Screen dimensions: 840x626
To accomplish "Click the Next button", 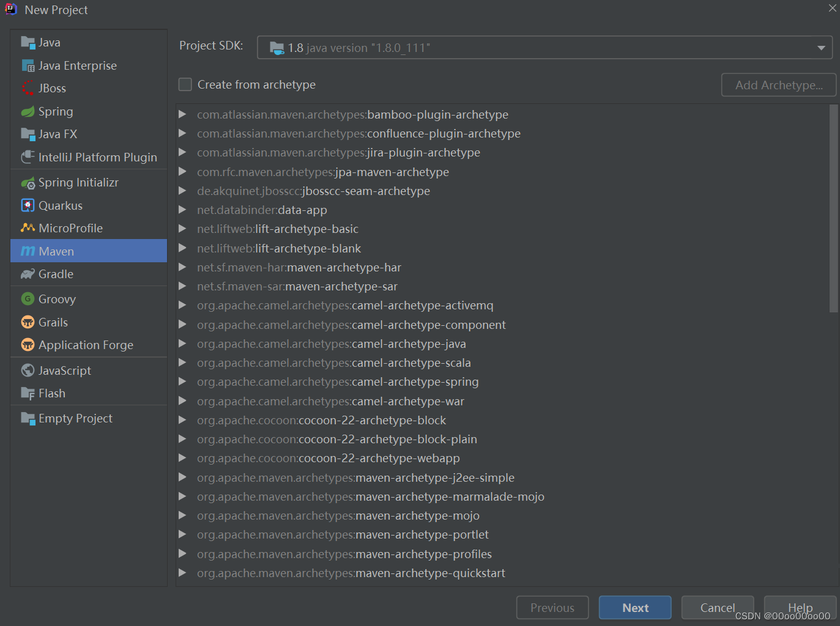I will pyautogui.click(x=635, y=608).
